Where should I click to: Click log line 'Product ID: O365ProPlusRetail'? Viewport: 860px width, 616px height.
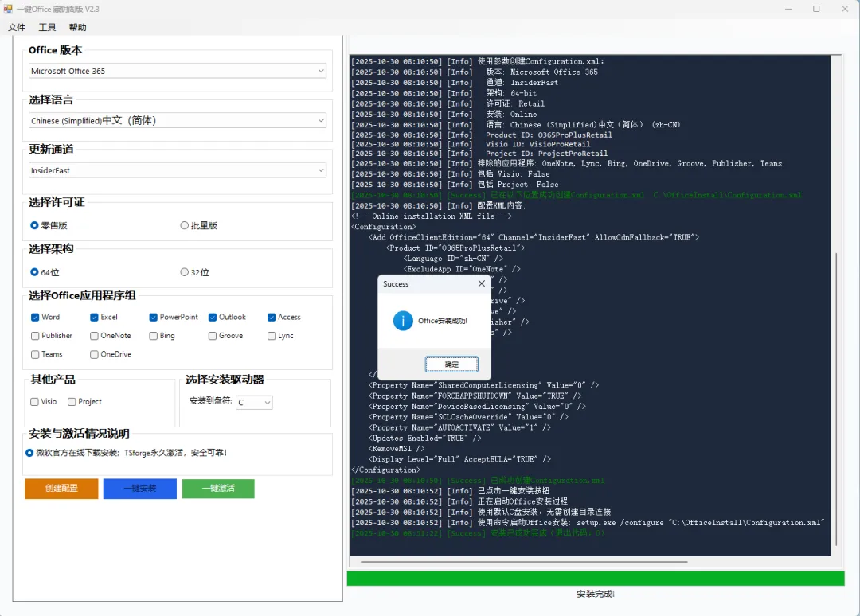(482, 135)
